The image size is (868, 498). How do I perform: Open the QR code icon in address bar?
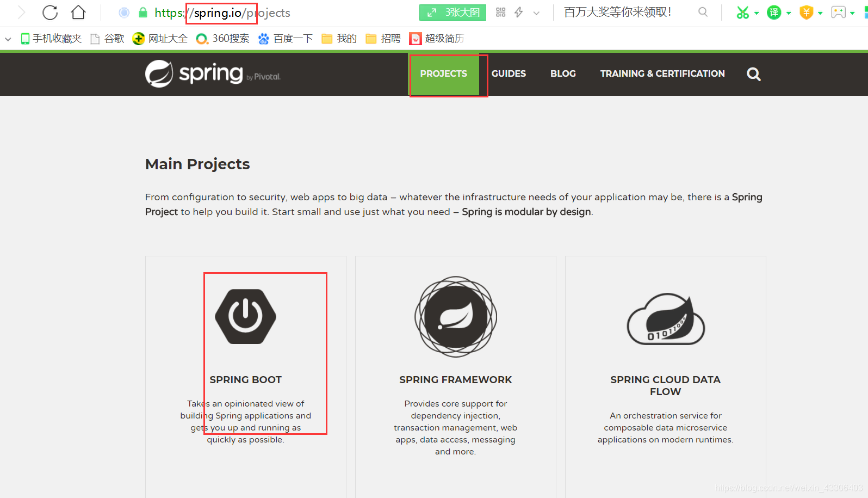[501, 13]
